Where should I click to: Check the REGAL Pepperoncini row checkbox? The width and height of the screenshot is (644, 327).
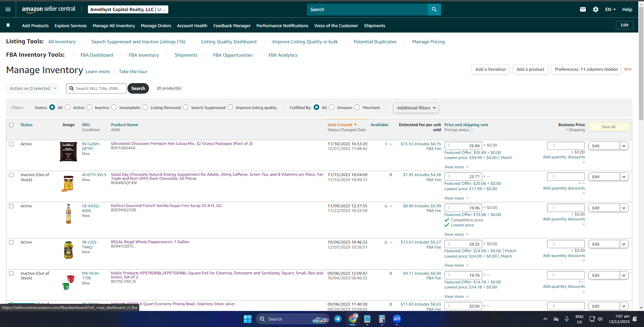pyautogui.click(x=11, y=242)
